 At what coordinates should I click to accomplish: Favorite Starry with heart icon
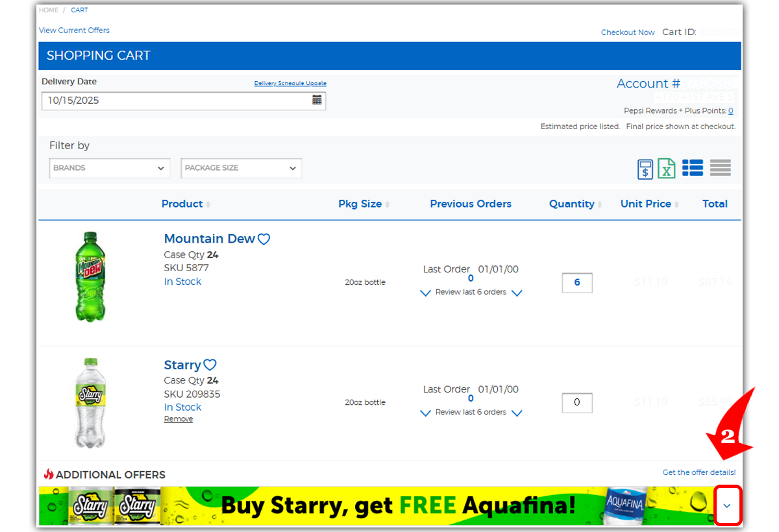point(210,365)
